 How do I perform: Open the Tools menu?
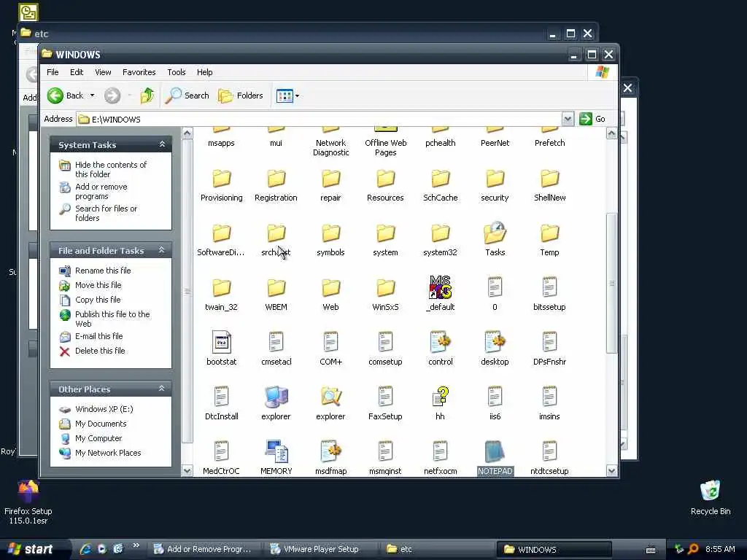(177, 72)
